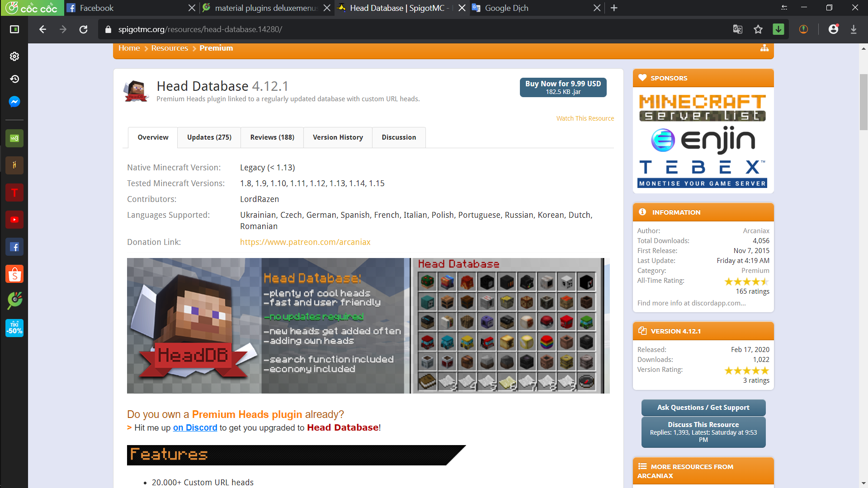This screenshot has width=868, height=488.
Task: Open sidebar settings gear icon
Action: point(14,56)
